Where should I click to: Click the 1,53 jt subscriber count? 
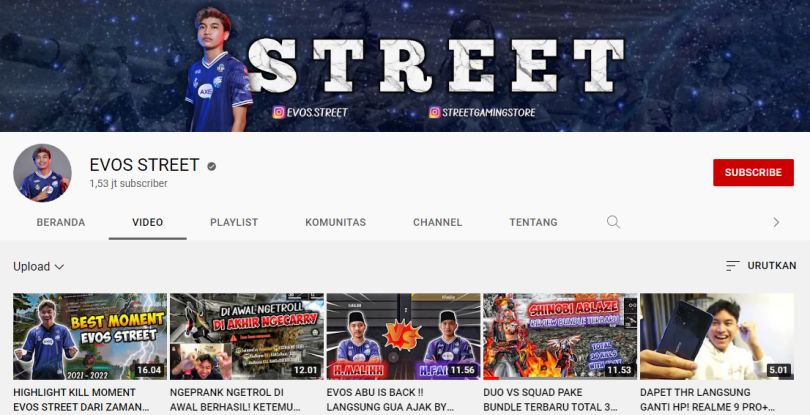(128, 183)
